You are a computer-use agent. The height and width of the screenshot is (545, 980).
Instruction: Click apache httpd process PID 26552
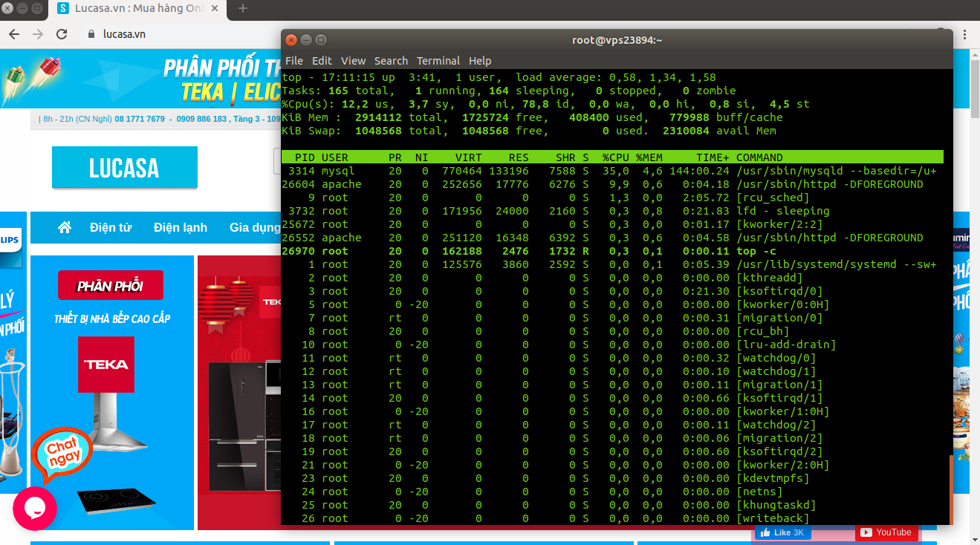[x=612, y=238]
